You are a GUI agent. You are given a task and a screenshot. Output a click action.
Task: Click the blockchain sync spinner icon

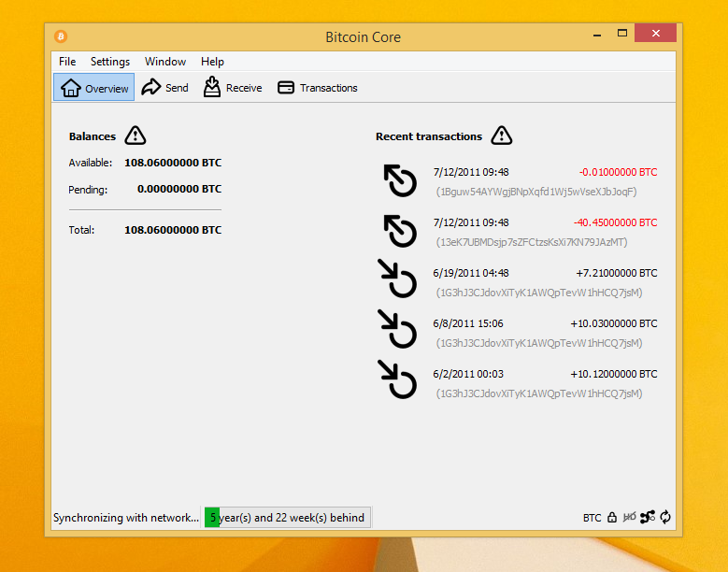click(665, 517)
